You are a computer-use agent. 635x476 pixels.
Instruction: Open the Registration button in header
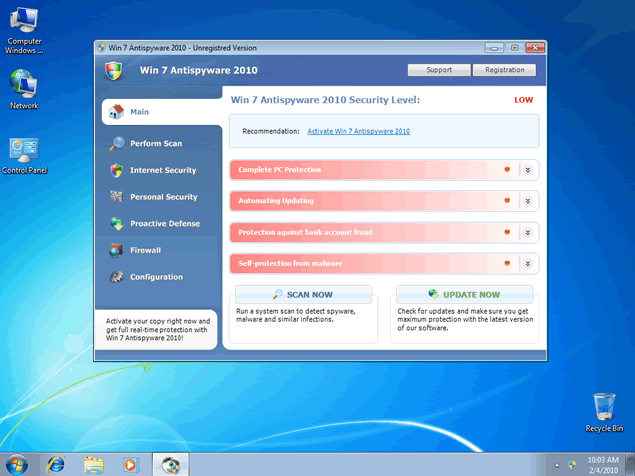tap(504, 70)
